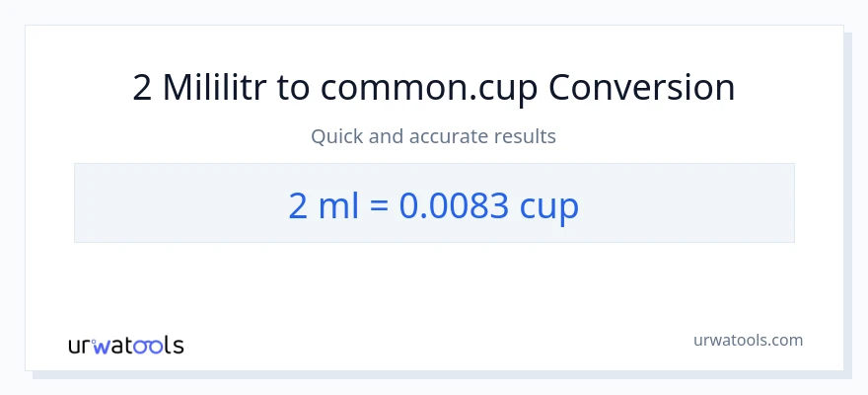Image resolution: width=868 pixels, height=395 pixels.
Task: Click the left edge of the result box
Action: [x=77, y=203]
